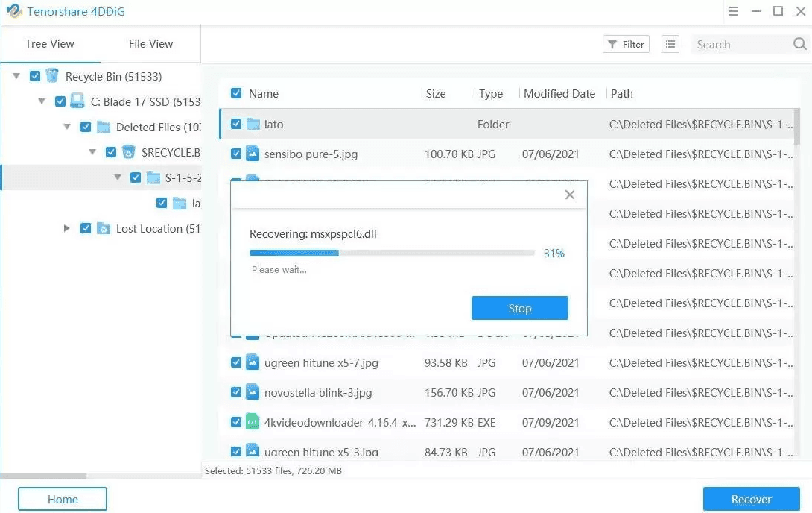Click the recovery progress bar
This screenshot has height=513, width=812.
(x=392, y=254)
